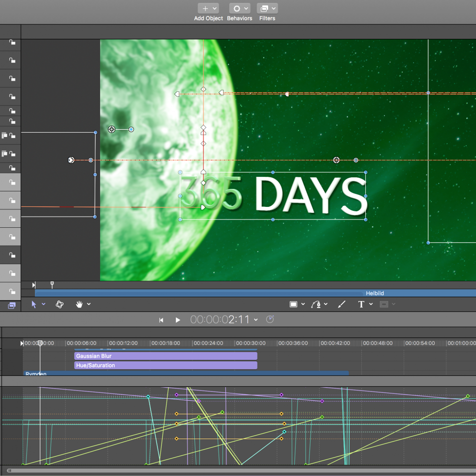The height and width of the screenshot is (476, 476).
Task: Click 00:00:06:00 on the timeline ruler
Action: pos(82,343)
